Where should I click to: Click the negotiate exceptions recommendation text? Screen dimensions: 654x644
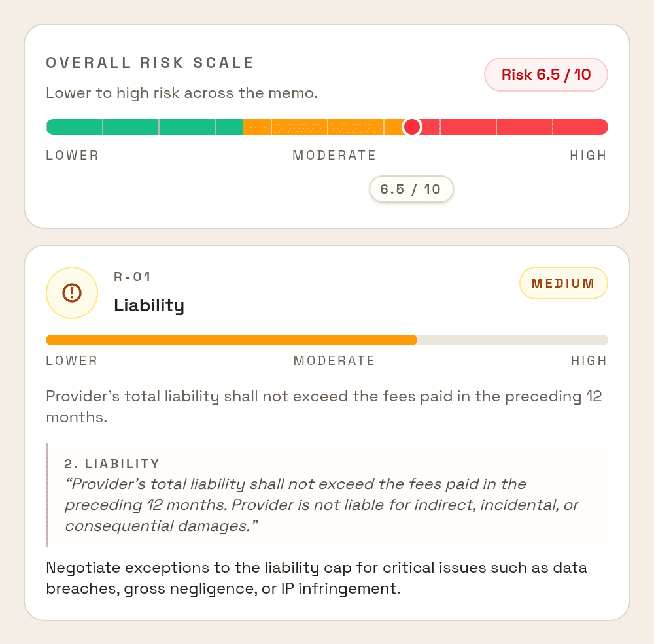(317, 578)
